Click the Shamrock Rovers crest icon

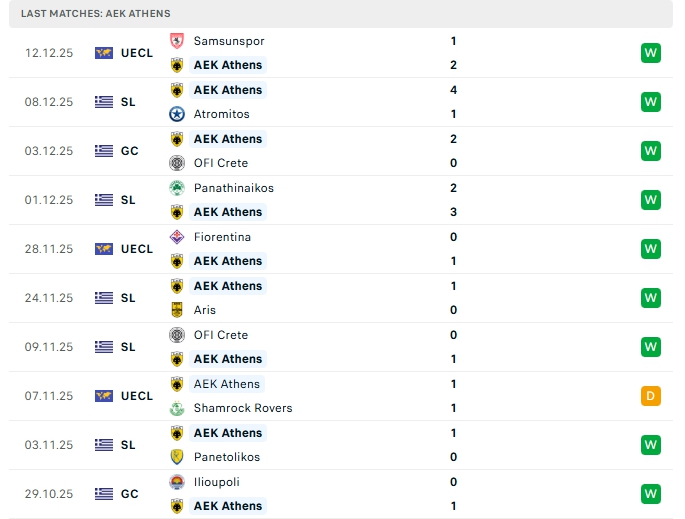177,408
